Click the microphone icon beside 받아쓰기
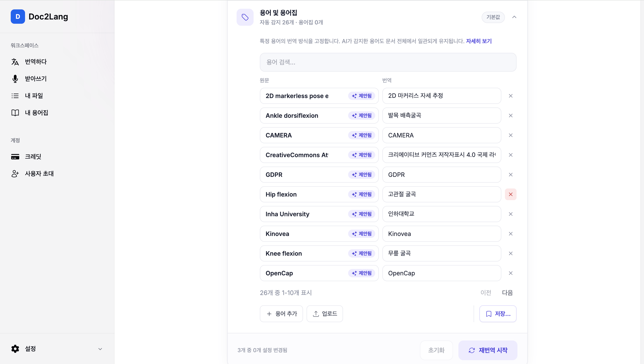Viewport: 644px width, 364px height. pos(15,79)
